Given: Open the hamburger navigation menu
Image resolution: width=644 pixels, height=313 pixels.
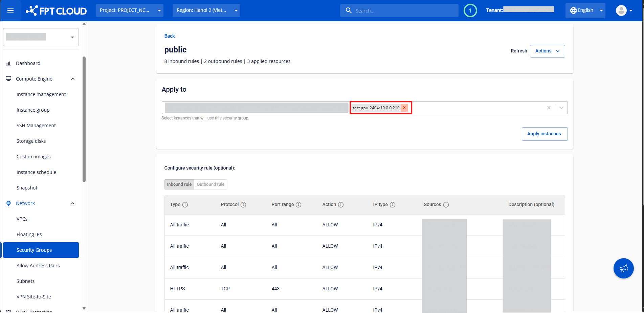Looking at the screenshot, I should click(10, 10).
